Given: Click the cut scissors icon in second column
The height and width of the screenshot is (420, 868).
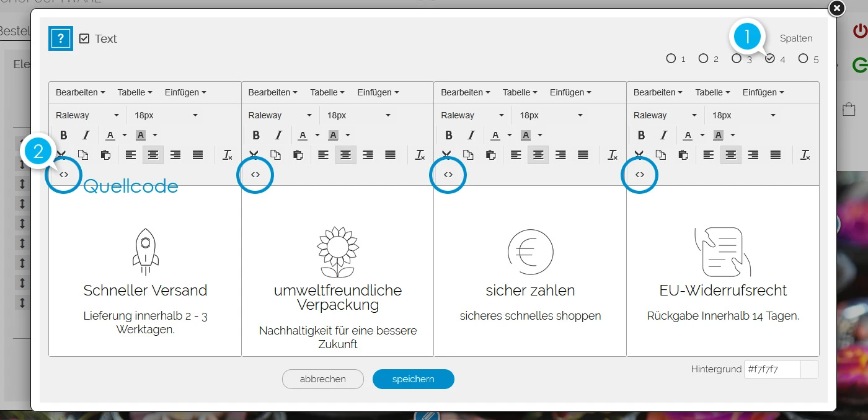Looking at the screenshot, I should tap(254, 155).
